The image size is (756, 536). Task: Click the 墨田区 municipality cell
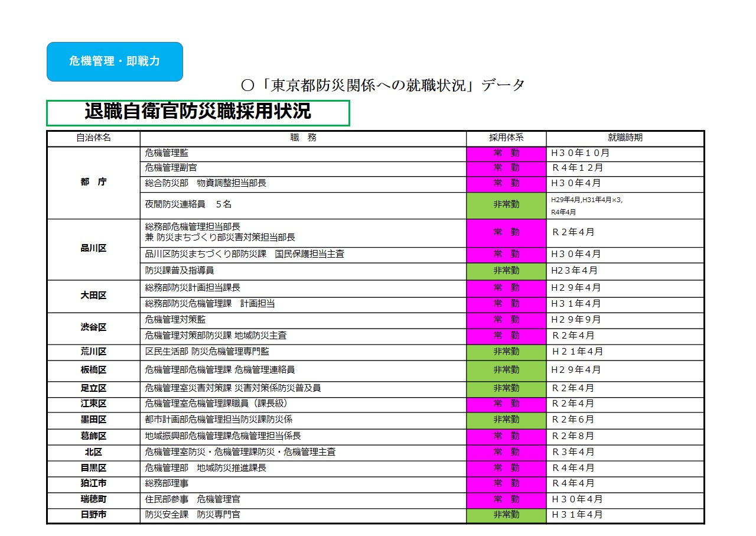94,420
